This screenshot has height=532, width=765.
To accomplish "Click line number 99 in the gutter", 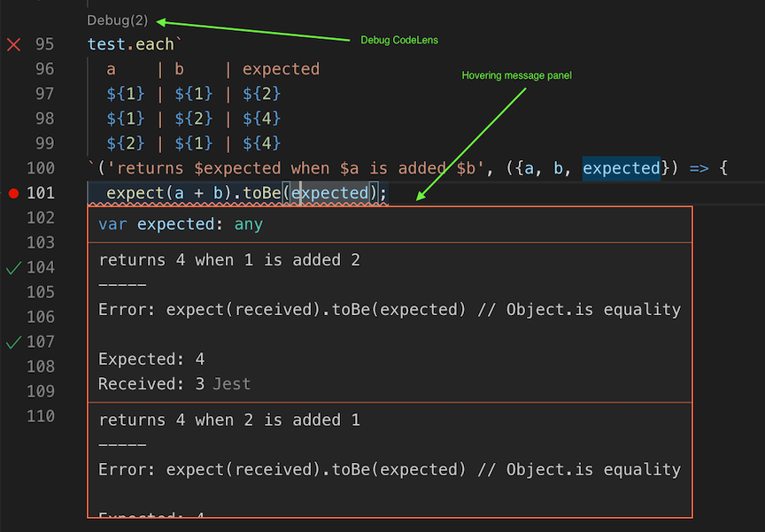I will pyautogui.click(x=44, y=143).
